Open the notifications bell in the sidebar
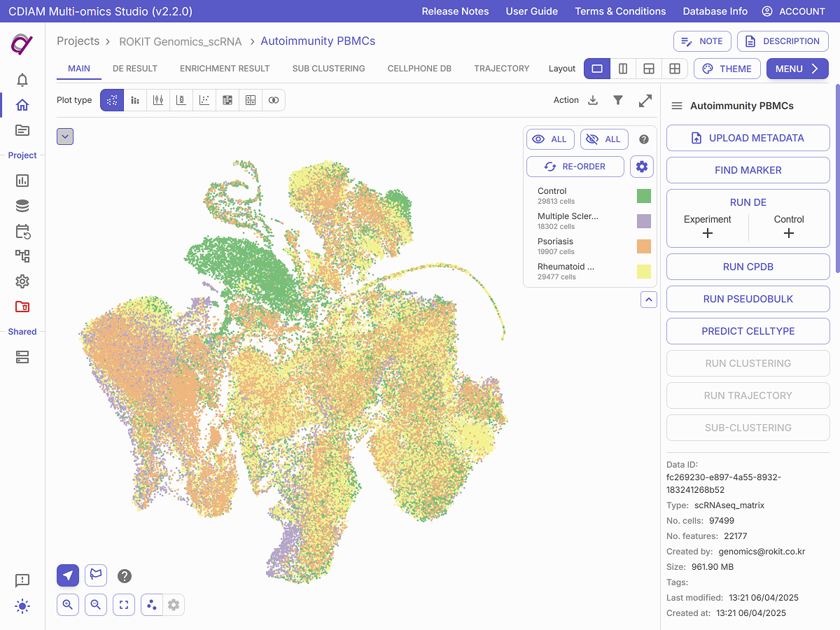The width and height of the screenshot is (840, 630). click(22, 80)
